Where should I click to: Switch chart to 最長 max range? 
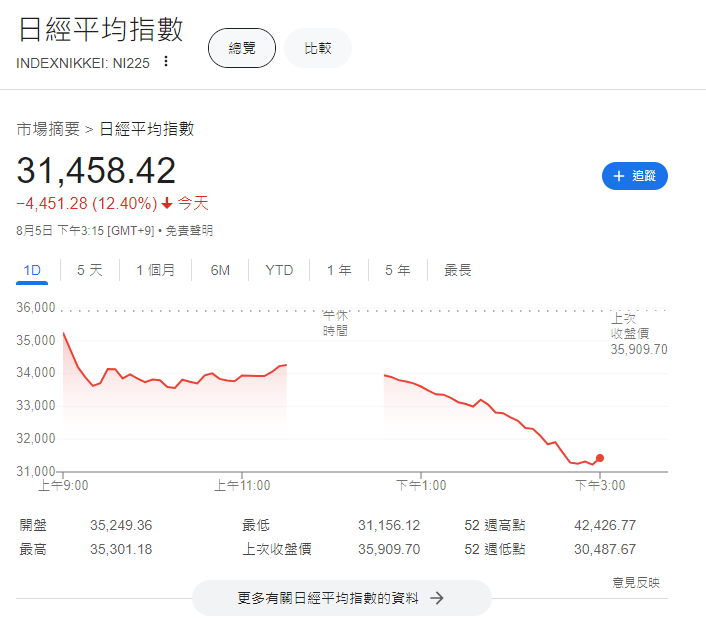[x=458, y=270]
